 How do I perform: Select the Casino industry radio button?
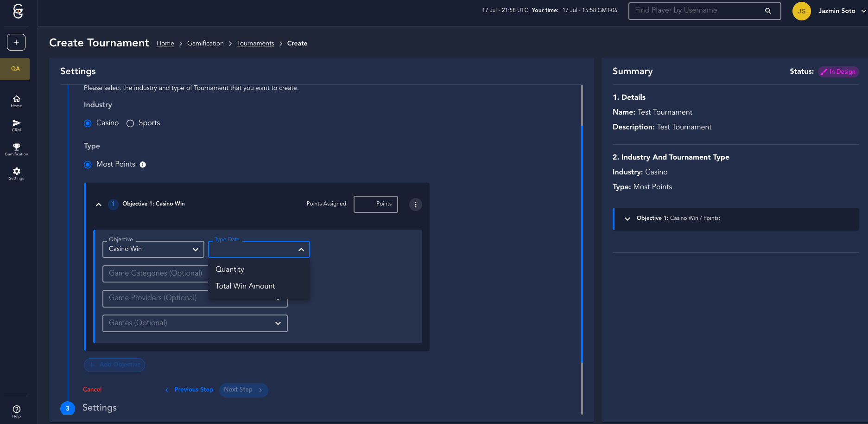88,123
